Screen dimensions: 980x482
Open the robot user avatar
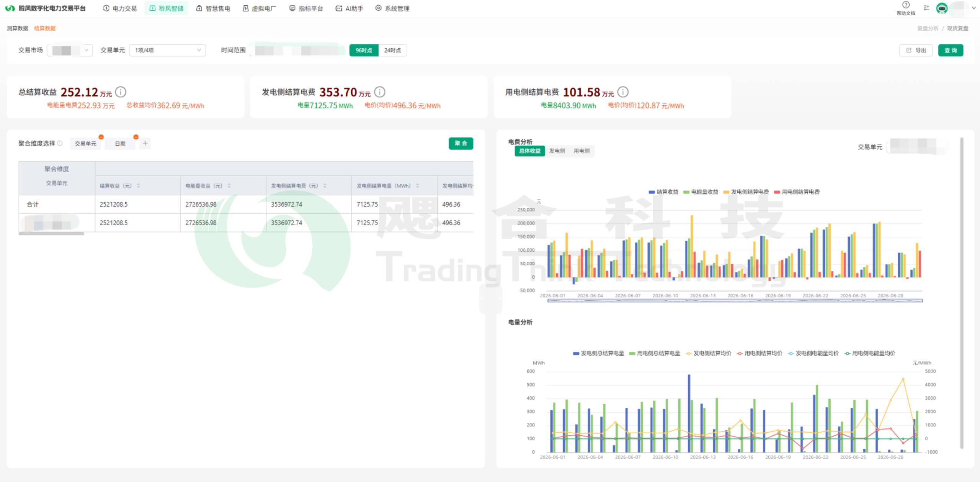pyautogui.click(x=942, y=8)
